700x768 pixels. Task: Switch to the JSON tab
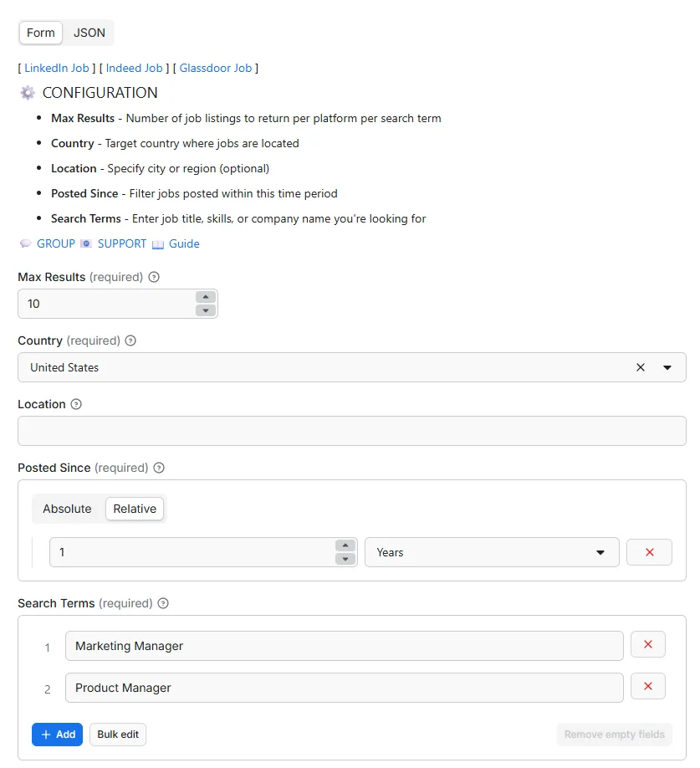coord(89,33)
